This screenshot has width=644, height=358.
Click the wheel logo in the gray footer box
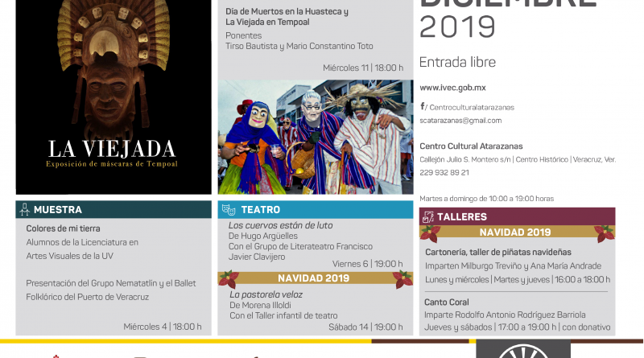click(522, 351)
